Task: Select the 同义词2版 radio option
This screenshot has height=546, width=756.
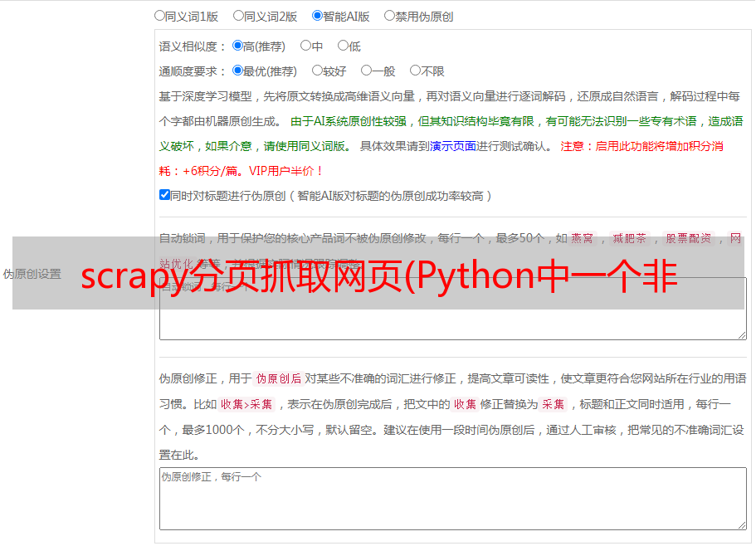Action: coord(238,16)
